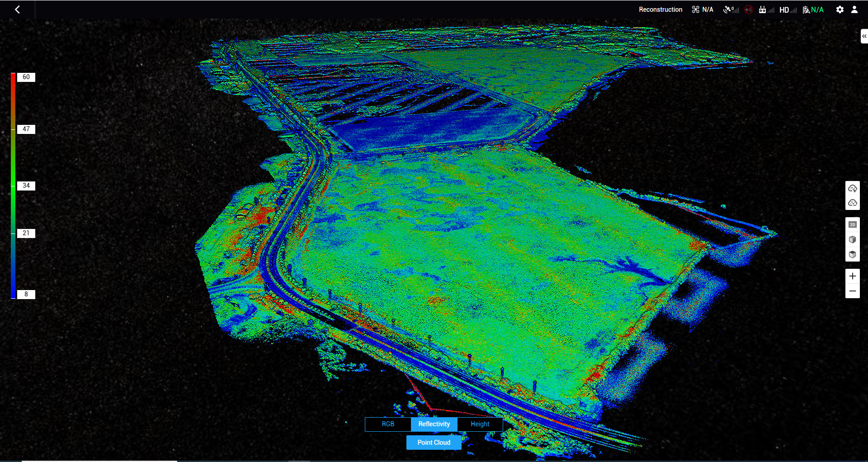Select the dark-top 3D cube view icon
The height and width of the screenshot is (462, 868).
[x=853, y=254]
